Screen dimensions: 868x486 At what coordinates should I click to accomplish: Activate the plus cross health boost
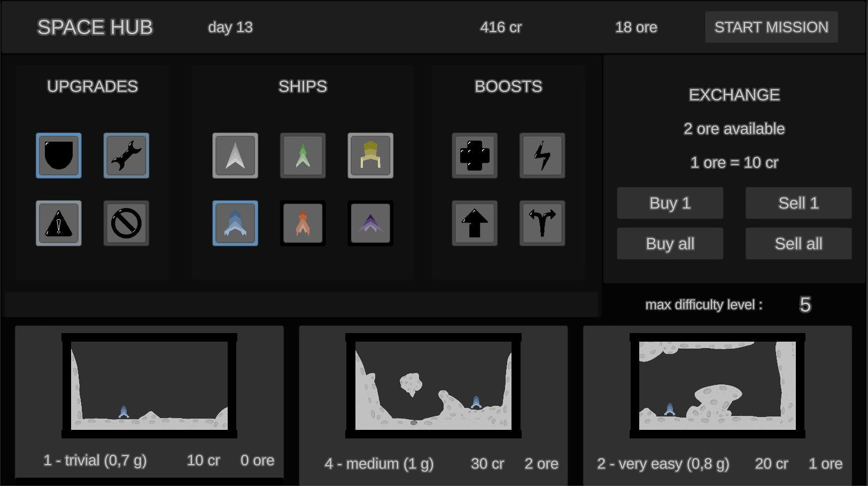(475, 156)
